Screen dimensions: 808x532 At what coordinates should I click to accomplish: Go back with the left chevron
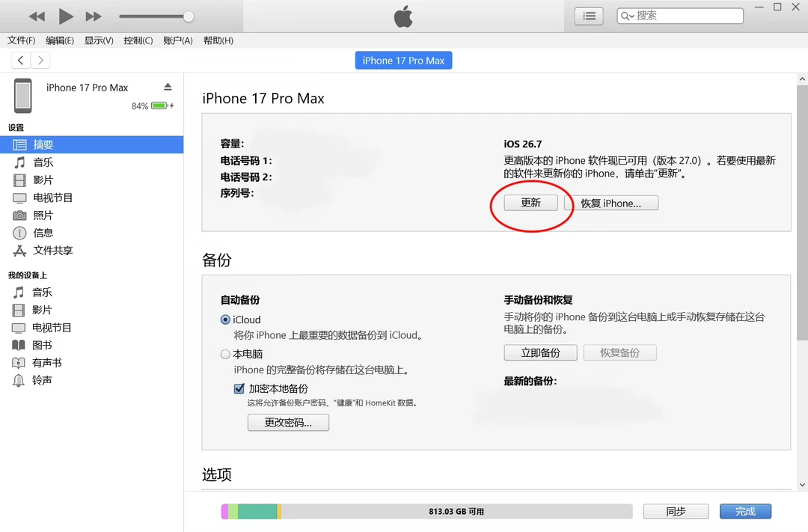(21, 61)
